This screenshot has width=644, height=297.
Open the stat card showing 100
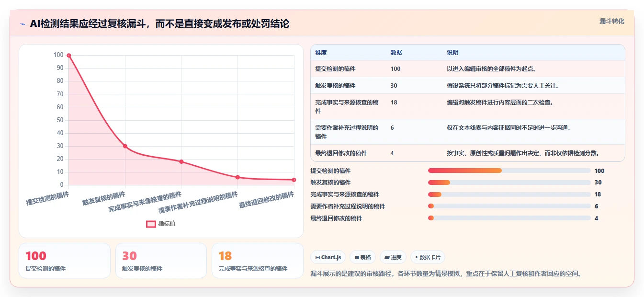click(x=65, y=261)
